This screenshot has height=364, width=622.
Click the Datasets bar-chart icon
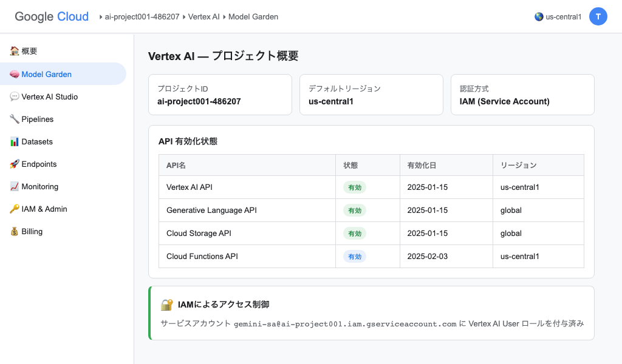point(15,141)
